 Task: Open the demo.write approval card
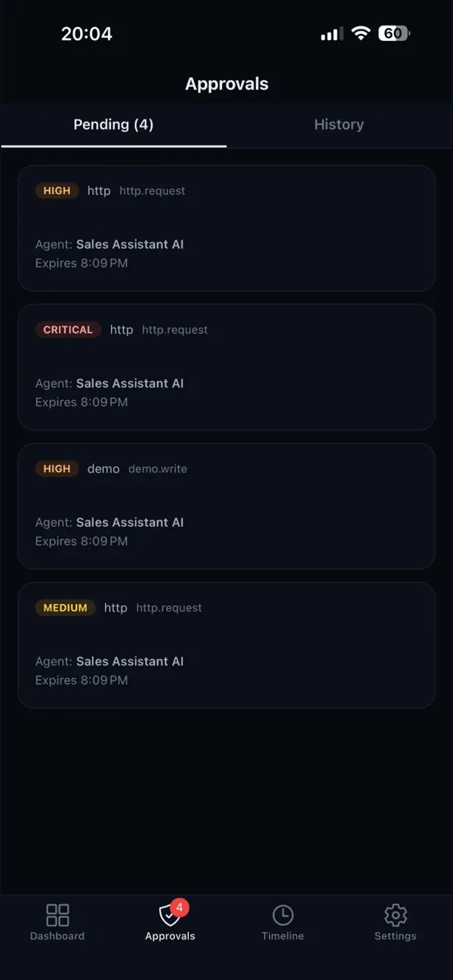(x=226, y=506)
